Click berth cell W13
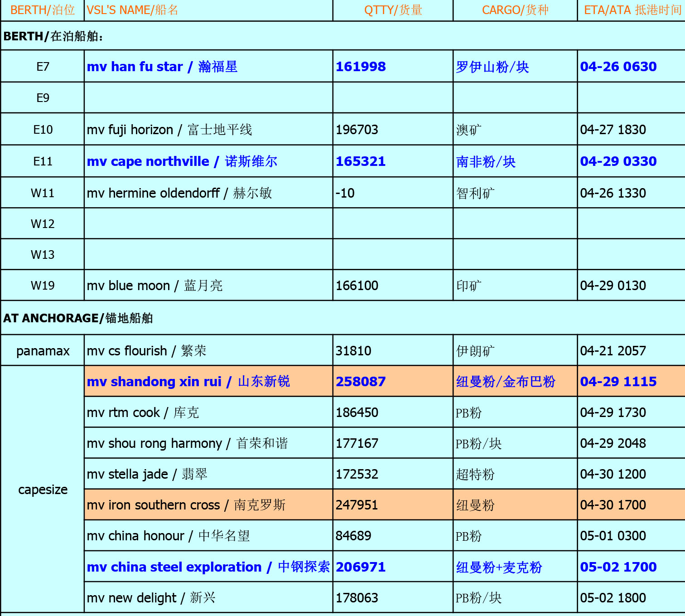 (43, 254)
